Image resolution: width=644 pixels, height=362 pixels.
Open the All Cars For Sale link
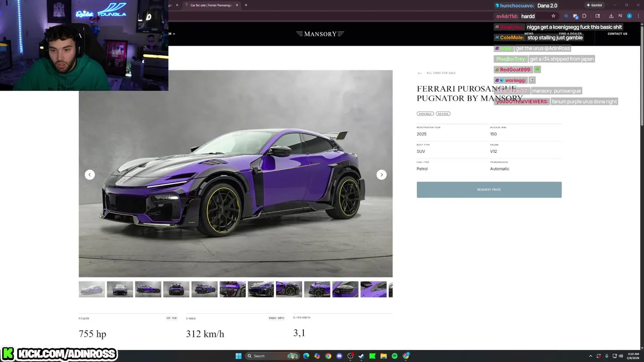coord(441,73)
